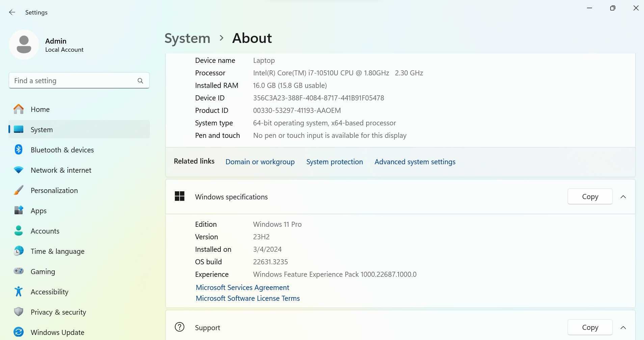Click the Version 23H2 value

pos(261,237)
